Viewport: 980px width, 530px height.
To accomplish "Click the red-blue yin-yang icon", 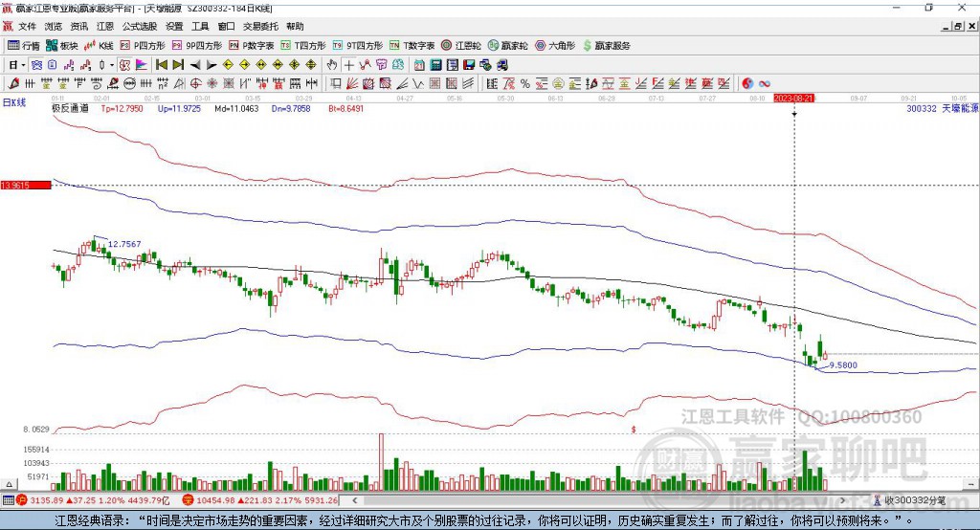I will click(747, 84).
